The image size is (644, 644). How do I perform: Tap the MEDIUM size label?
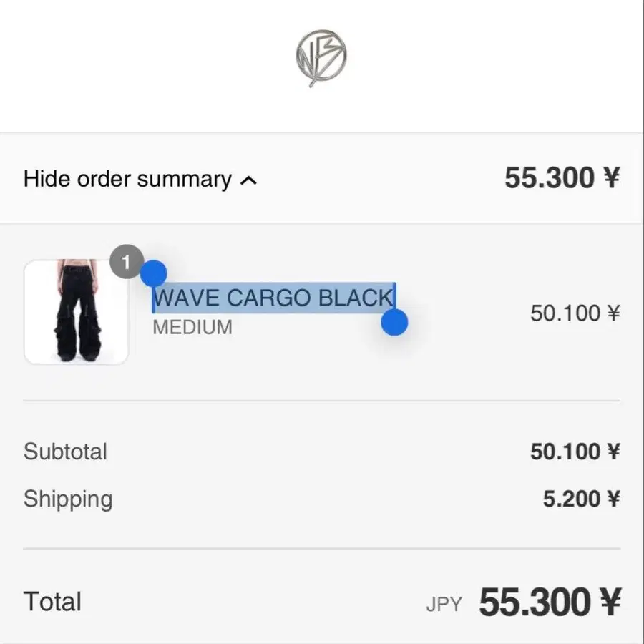click(192, 327)
